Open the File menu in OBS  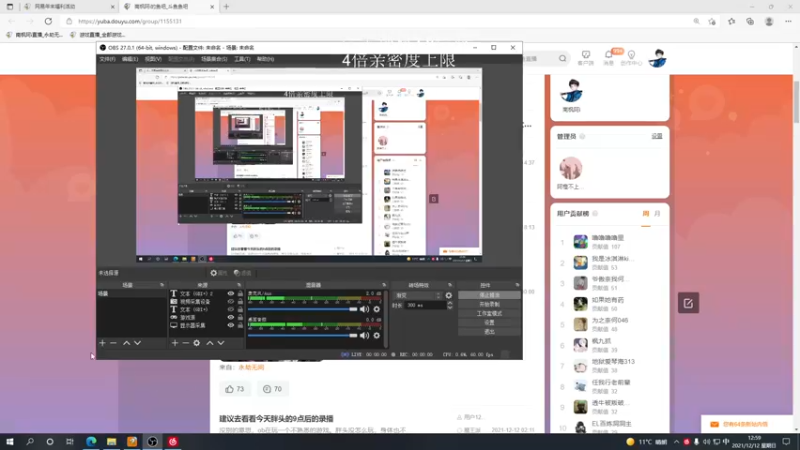(x=107, y=59)
